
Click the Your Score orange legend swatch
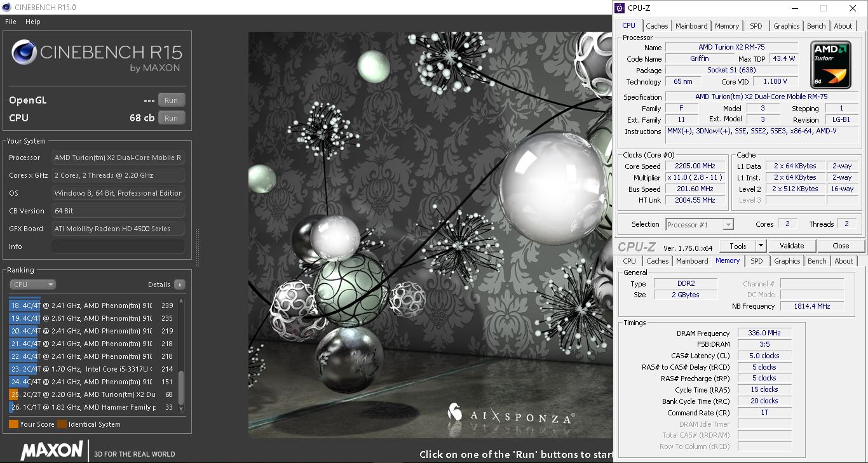(13, 424)
